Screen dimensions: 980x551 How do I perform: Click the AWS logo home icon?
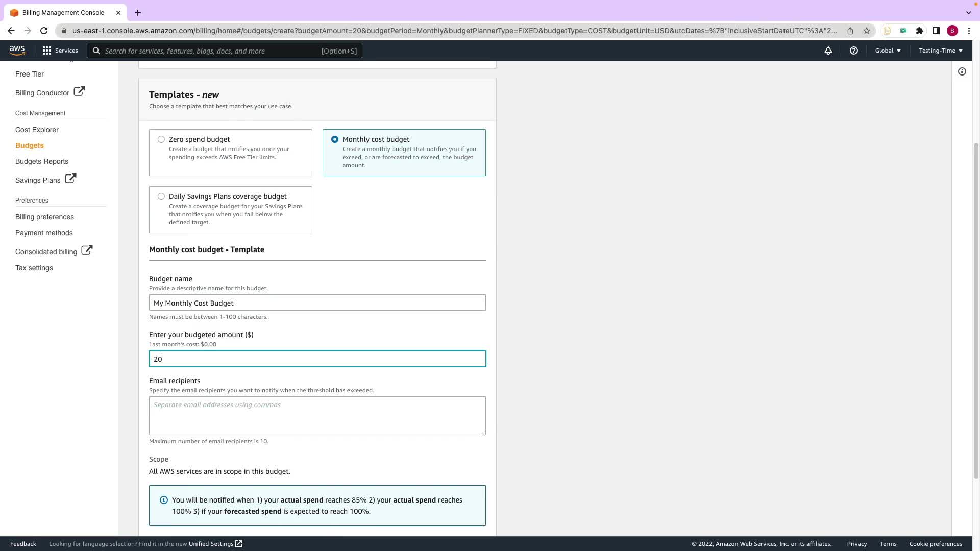pyautogui.click(x=17, y=51)
